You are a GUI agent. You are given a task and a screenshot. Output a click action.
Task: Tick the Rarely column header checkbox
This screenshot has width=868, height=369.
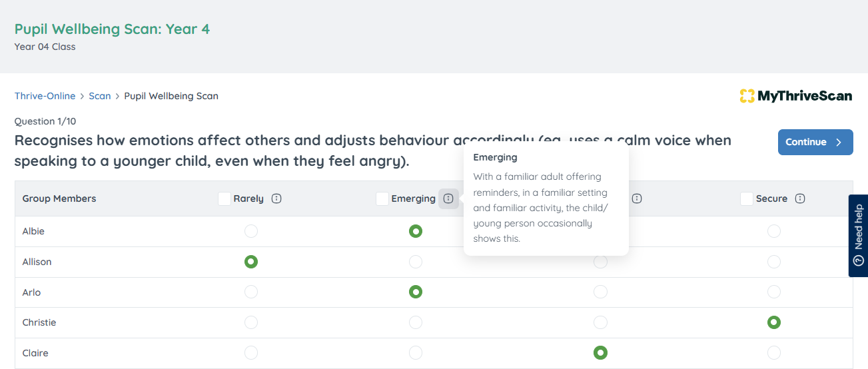[224, 198]
